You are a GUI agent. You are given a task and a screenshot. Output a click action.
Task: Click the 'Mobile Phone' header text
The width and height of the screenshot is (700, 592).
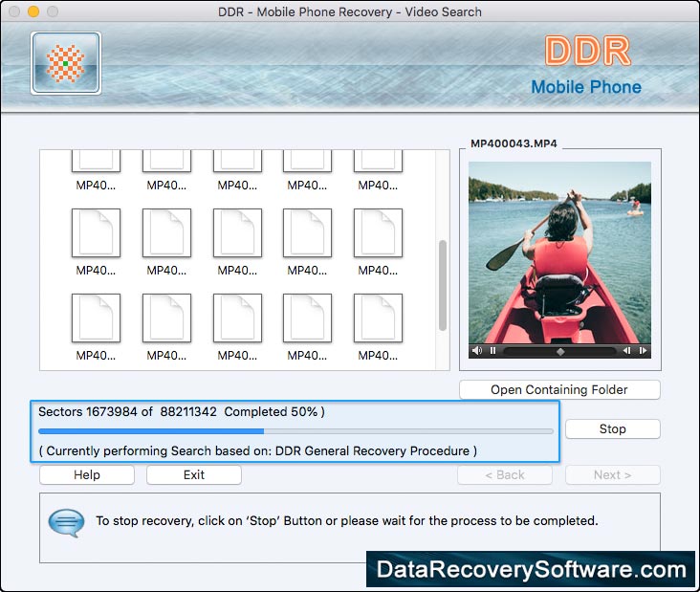coord(586,87)
